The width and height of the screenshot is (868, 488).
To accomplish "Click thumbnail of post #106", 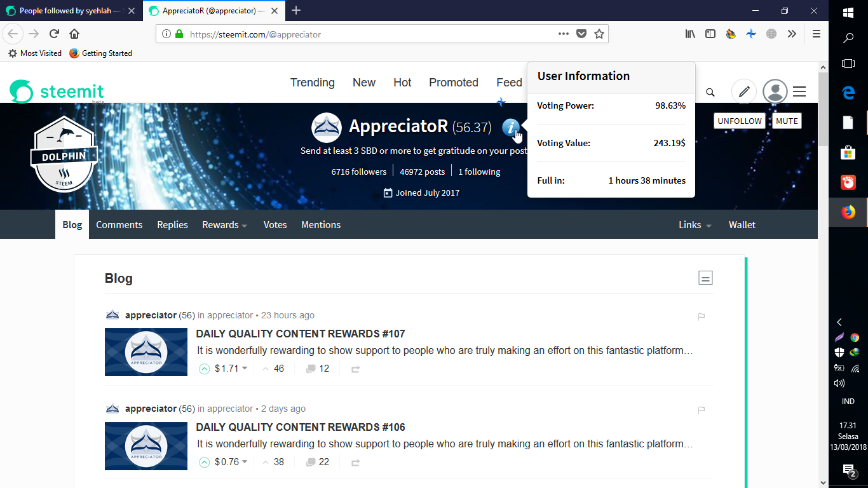I will coord(146,445).
